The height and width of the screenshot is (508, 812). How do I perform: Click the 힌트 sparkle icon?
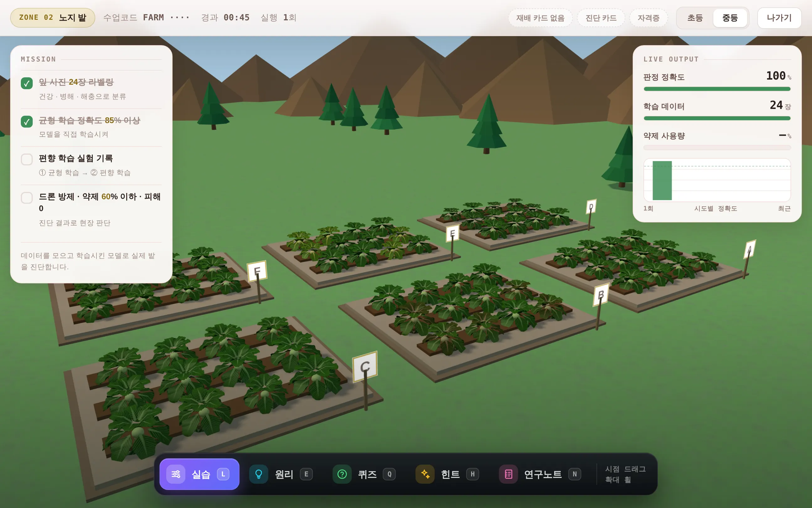coord(425,474)
